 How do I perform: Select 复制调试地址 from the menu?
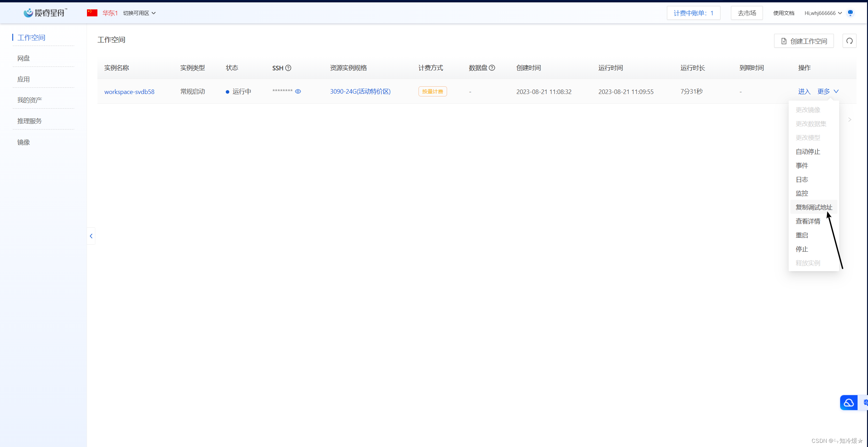click(x=814, y=207)
